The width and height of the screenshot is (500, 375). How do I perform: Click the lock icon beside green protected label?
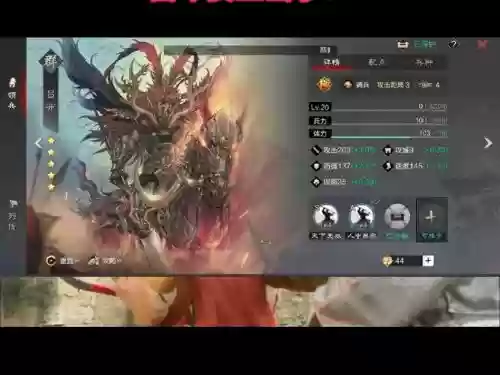click(403, 44)
